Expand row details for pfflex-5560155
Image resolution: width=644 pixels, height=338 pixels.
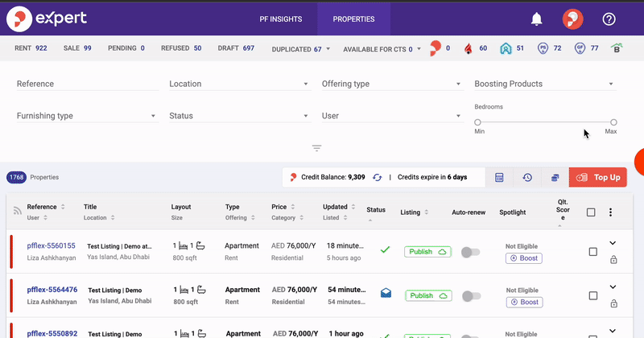pos(613,243)
